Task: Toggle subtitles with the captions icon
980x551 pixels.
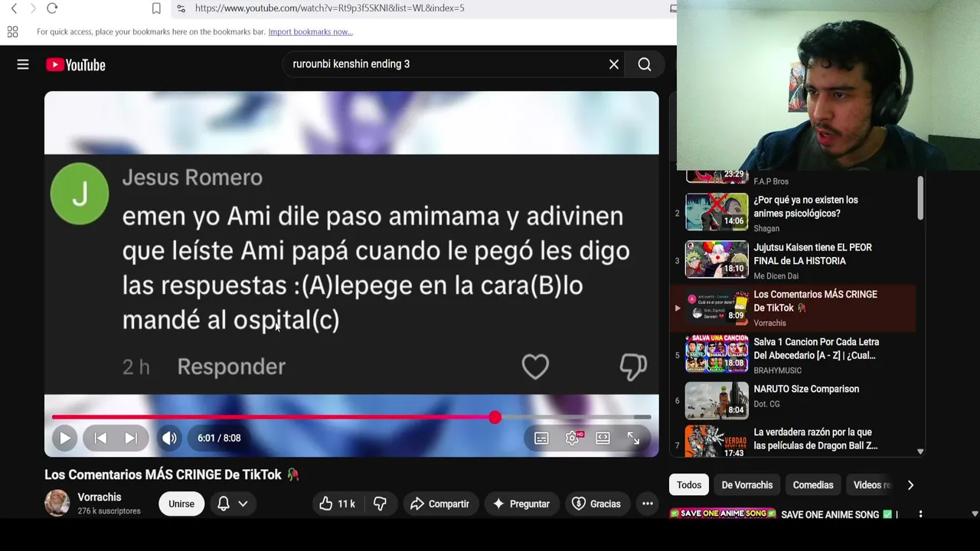Action: coord(541,438)
